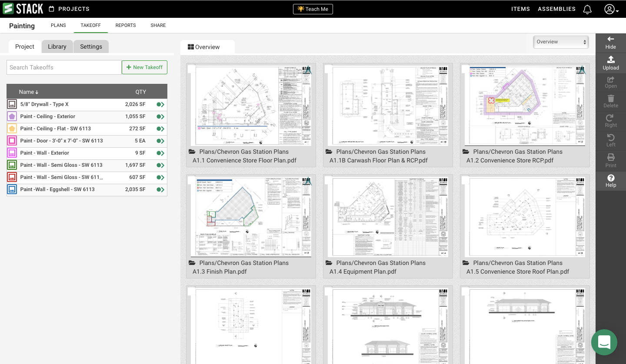Click the New Takeoff button
This screenshot has width=626, height=364.
(144, 67)
